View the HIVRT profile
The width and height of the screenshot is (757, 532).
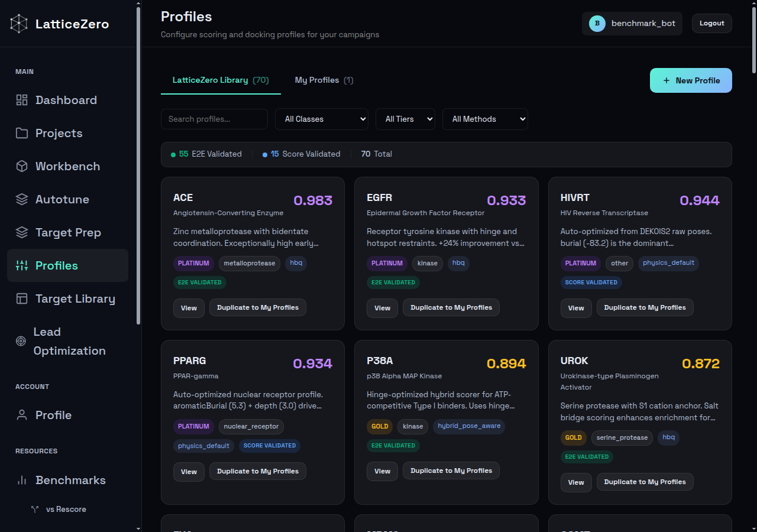coord(576,308)
